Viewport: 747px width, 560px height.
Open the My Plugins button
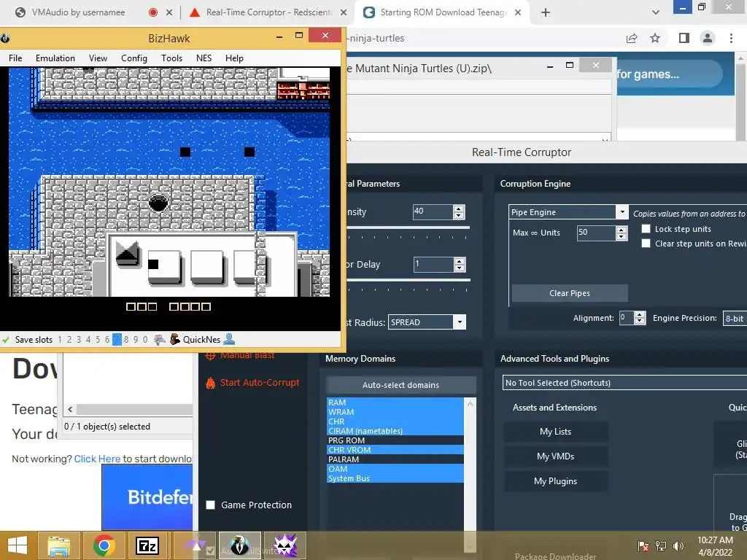tap(555, 481)
